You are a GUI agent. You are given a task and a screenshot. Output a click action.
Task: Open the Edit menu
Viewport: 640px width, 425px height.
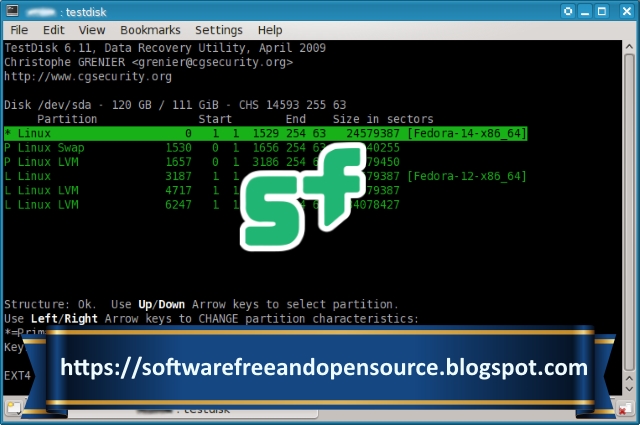pyautogui.click(x=53, y=30)
